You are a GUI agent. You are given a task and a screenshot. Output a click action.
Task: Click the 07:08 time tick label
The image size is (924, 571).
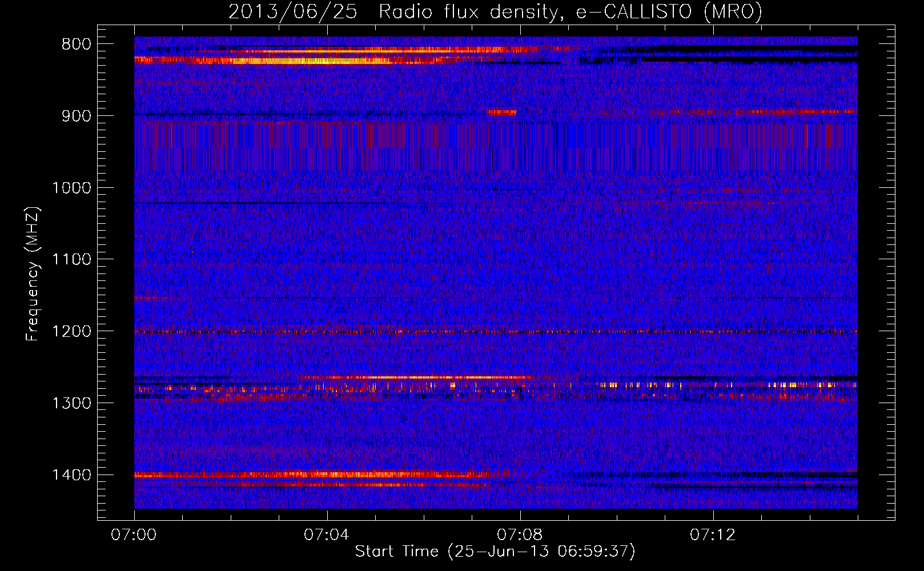pyautogui.click(x=520, y=535)
